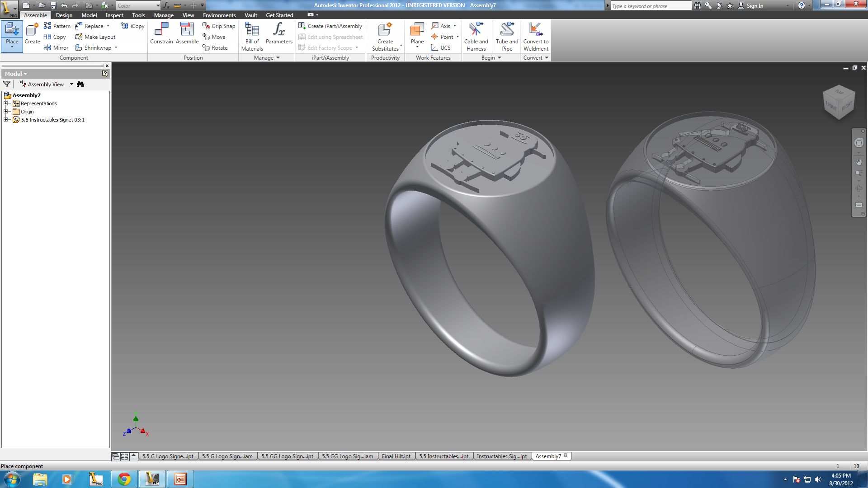Insert a UCS work feature

click(x=441, y=47)
